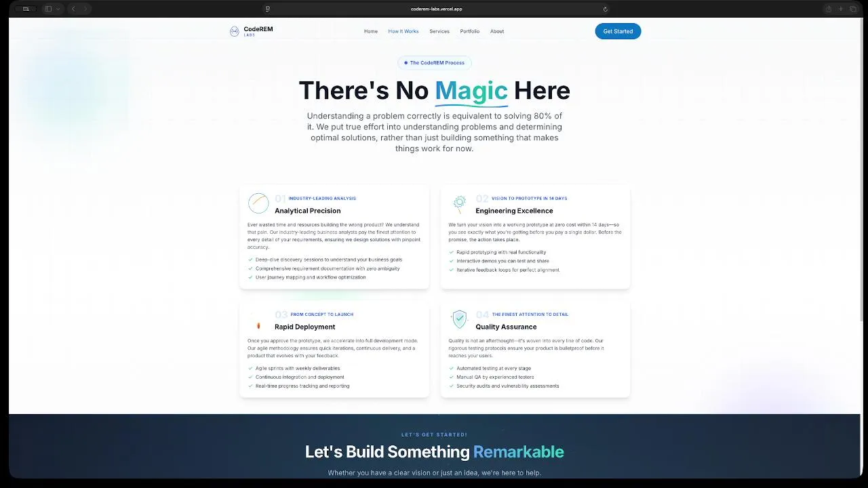Click 'User journey mapping' bullet

coord(311,277)
